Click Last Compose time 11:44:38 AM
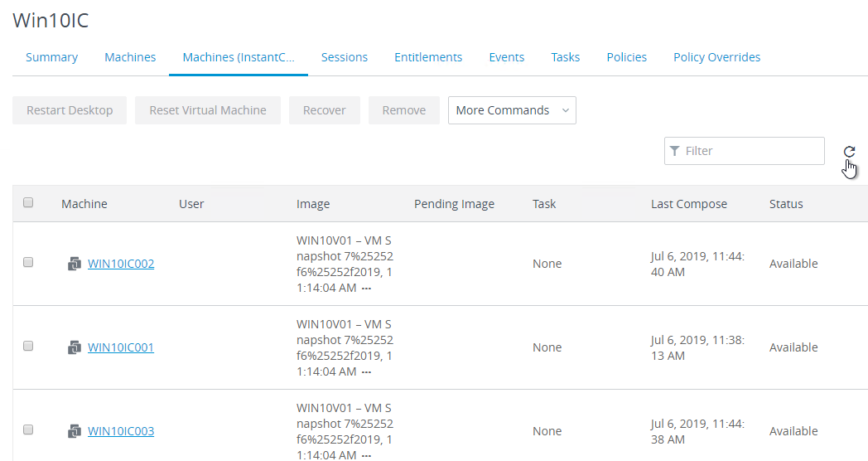 click(x=697, y=432)
